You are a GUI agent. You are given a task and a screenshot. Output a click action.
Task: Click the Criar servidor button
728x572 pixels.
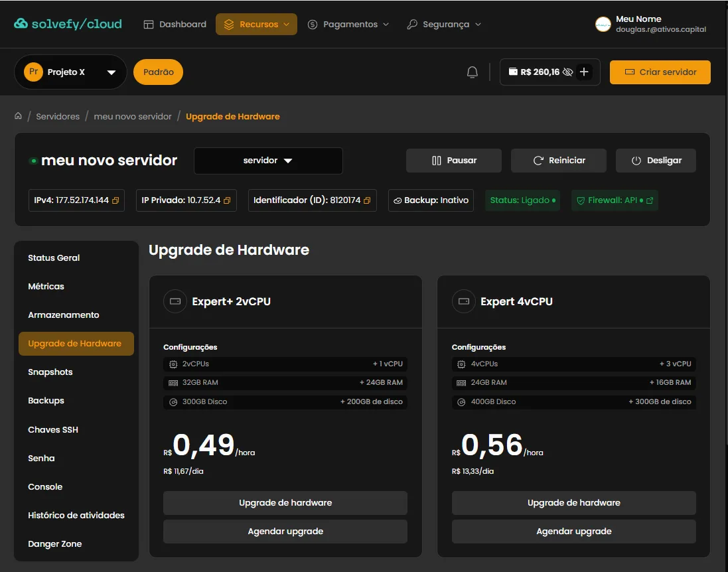[660, 72]
